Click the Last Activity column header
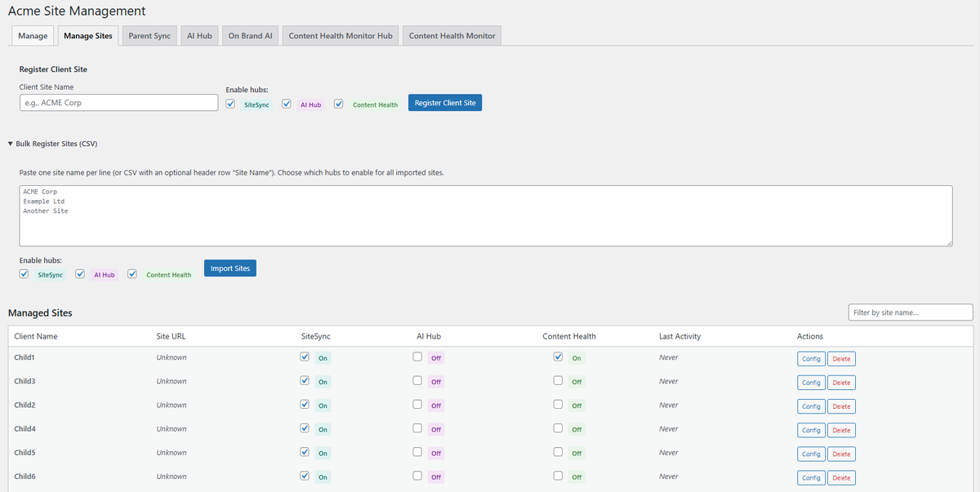This screenshot has height=492, width=980. tap(679, 336)
